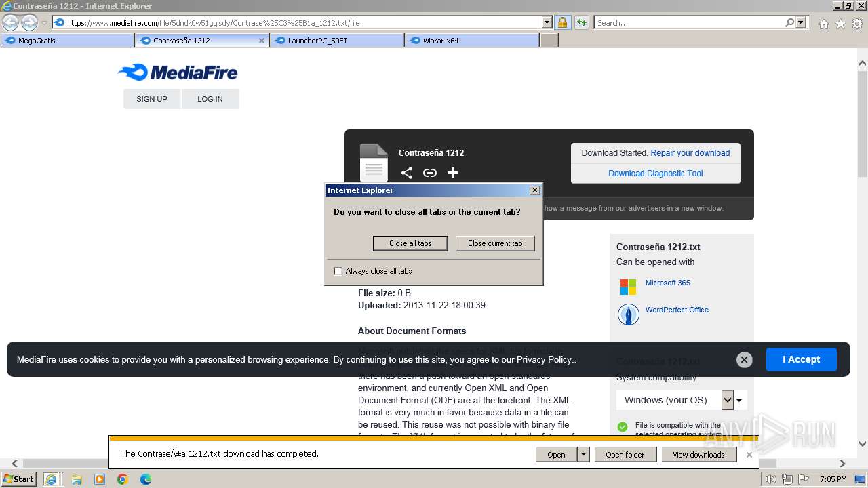Click 'Open folder' in download bar
Viewport: 868px width, 488px height.
625,455
